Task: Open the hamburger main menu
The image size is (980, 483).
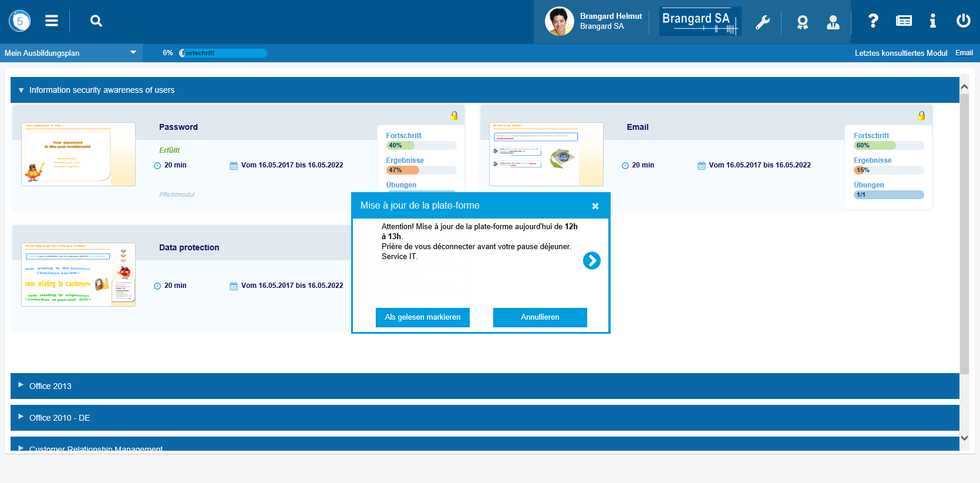Action: (52, 21)
